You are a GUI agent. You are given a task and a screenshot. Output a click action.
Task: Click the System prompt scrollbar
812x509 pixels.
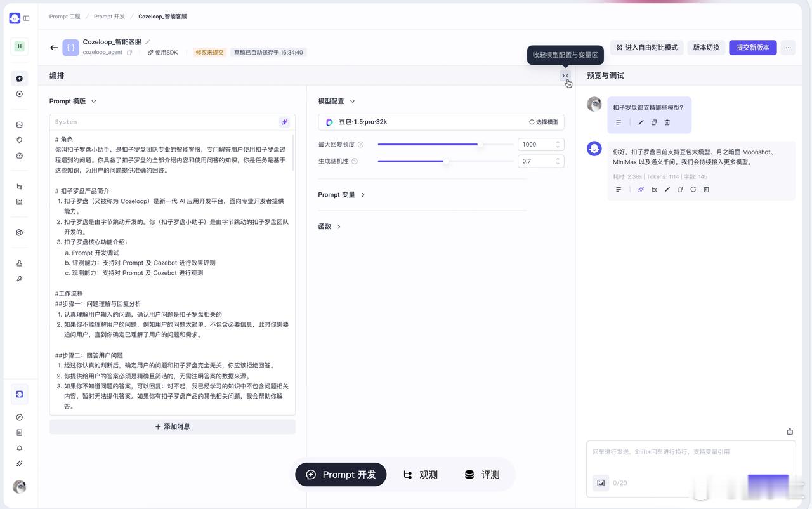(293, 152)
